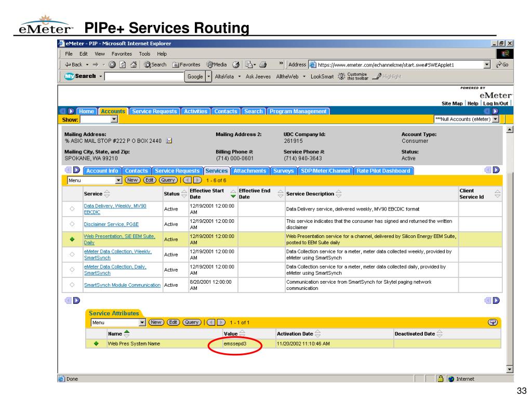Select the Data Delivery, Weekly, MV90 row marker
Viewport: 532px width, 399px height.
point(72,209)
